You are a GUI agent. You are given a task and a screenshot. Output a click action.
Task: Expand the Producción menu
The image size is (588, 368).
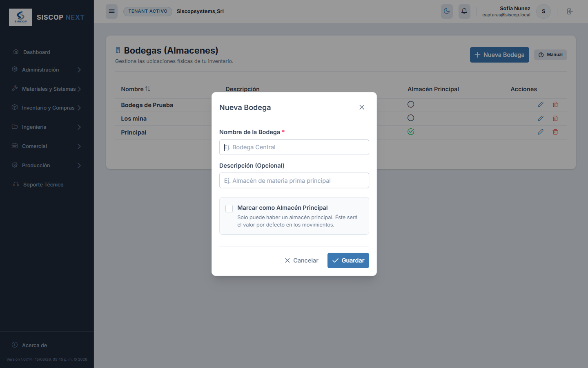click(47, 166)
